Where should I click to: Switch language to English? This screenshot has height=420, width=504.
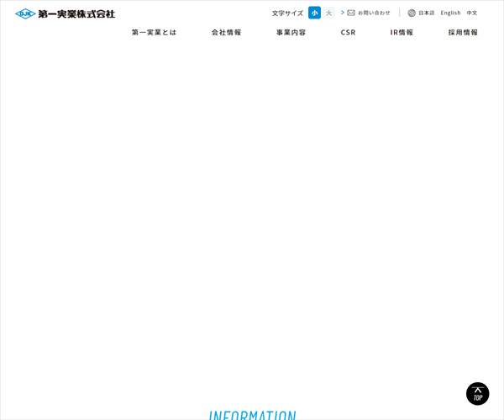coord(450,13)
